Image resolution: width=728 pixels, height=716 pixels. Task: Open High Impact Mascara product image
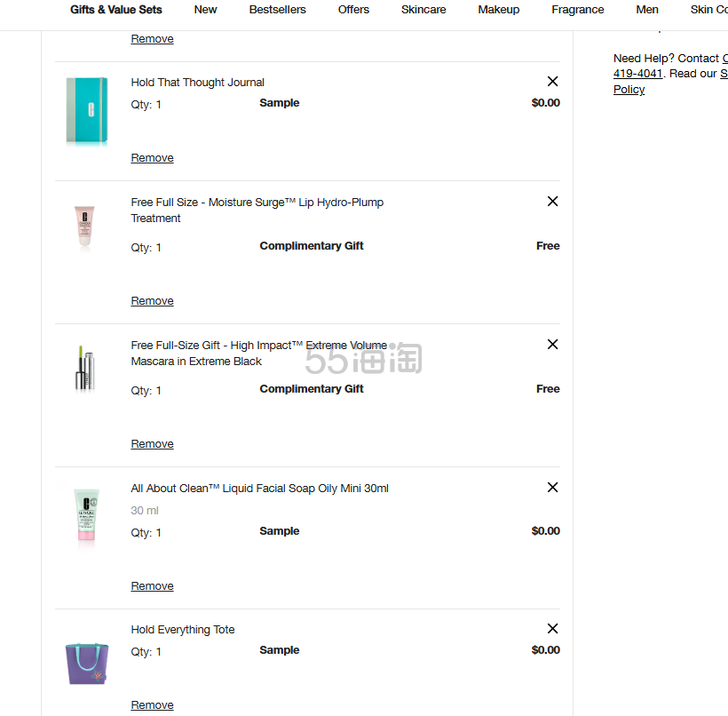(84, 369)
